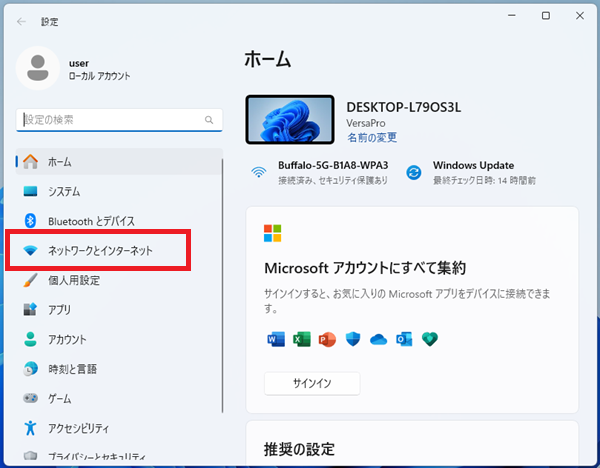Click the Windows Update sync icon

coord(414,173)
